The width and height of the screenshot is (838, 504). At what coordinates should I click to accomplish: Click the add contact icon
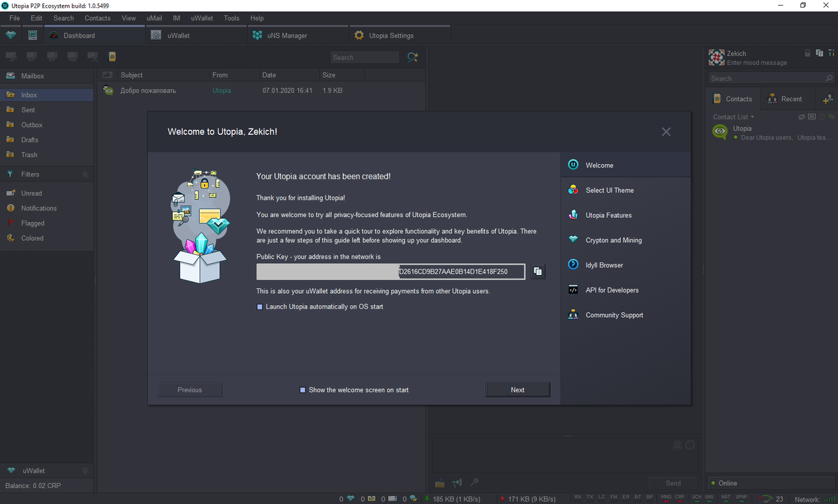click(x=828, y=99)
